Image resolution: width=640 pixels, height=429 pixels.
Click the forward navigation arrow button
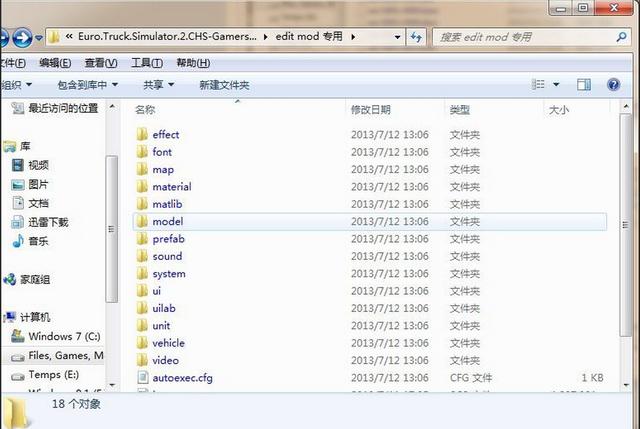[x=22, y=38]
